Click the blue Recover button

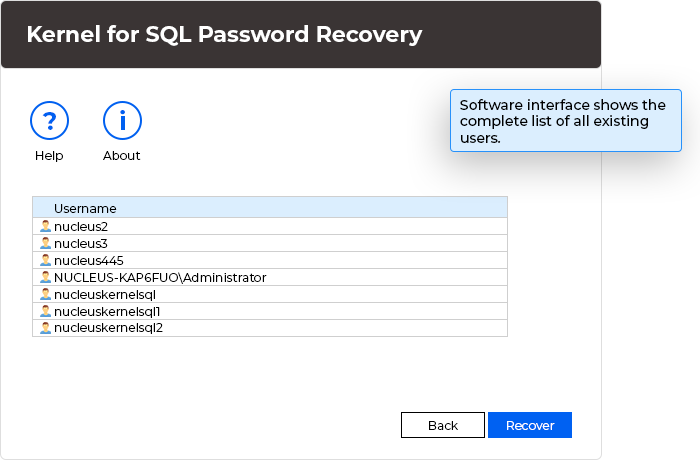tap(530, 425)
